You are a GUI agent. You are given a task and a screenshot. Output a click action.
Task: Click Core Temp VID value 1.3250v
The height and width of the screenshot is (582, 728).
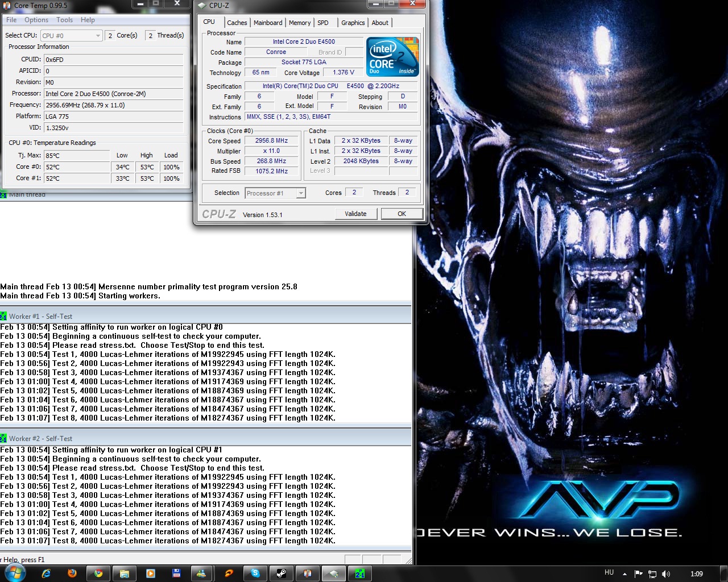(113, 128)
